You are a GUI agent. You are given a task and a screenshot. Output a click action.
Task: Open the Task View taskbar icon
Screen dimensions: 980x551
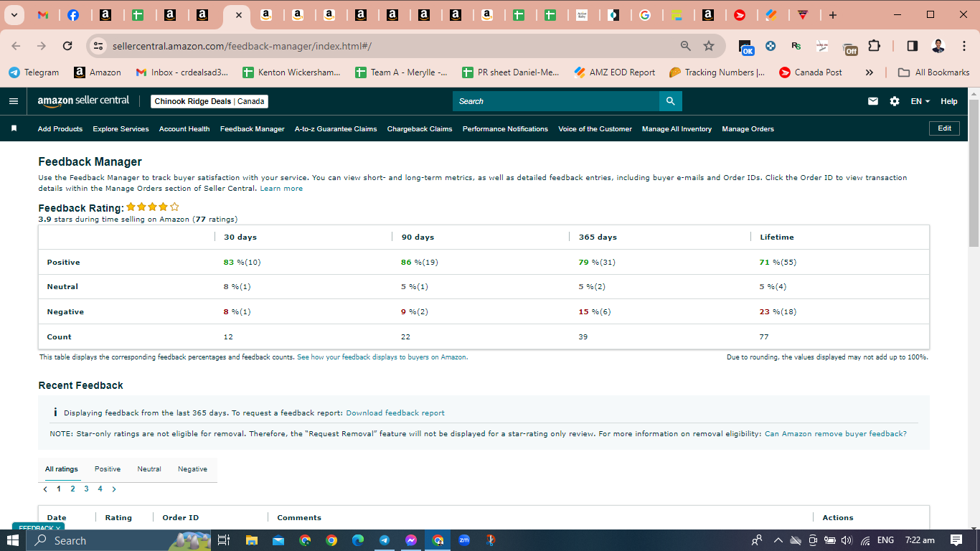pos(224,540)
